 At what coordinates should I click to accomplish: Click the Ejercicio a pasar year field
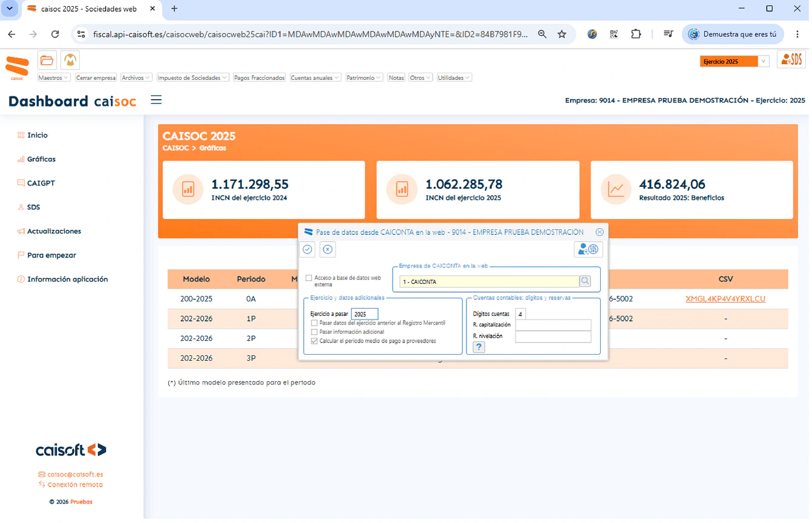click(365, 314)
